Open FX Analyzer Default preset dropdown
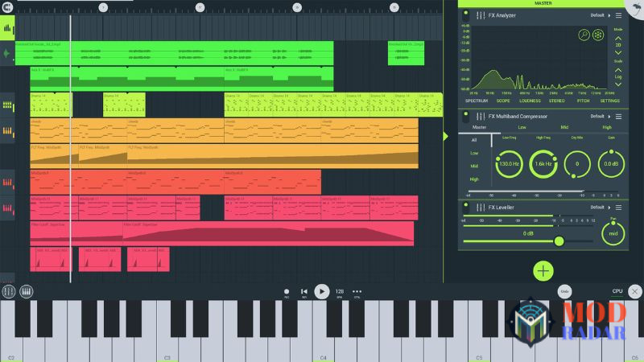Screen dimensions: 644x362 point(600,15)
